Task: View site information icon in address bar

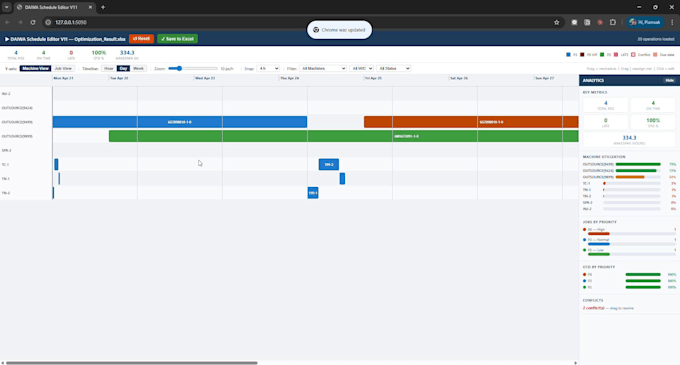Action: tap(48, 22)
